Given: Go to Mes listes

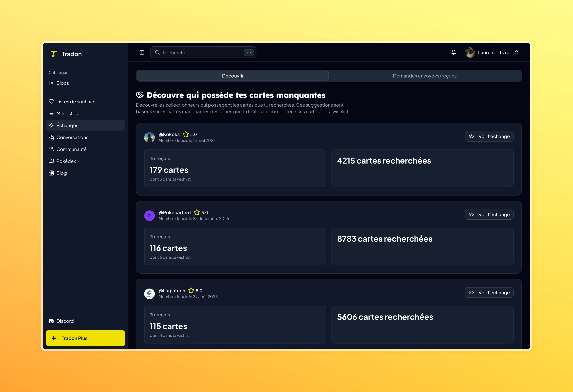Looking at the screenshot, I should [67, 113].
